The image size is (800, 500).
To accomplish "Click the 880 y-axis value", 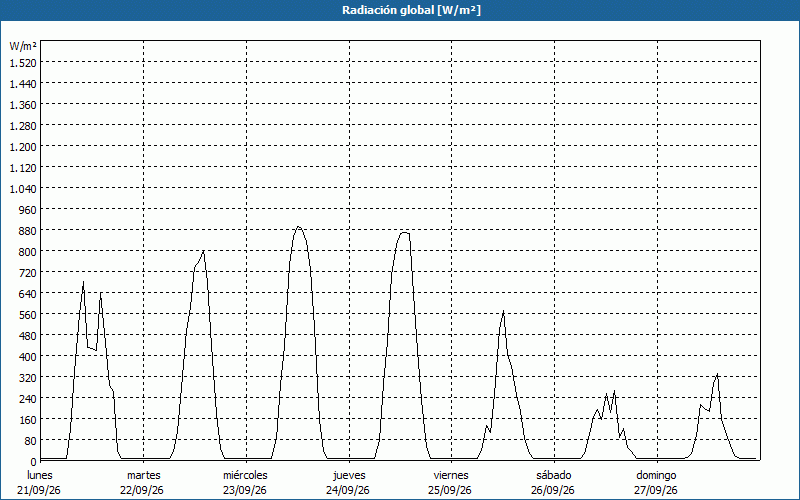I will pyautogui.click(x=28, y=231).
